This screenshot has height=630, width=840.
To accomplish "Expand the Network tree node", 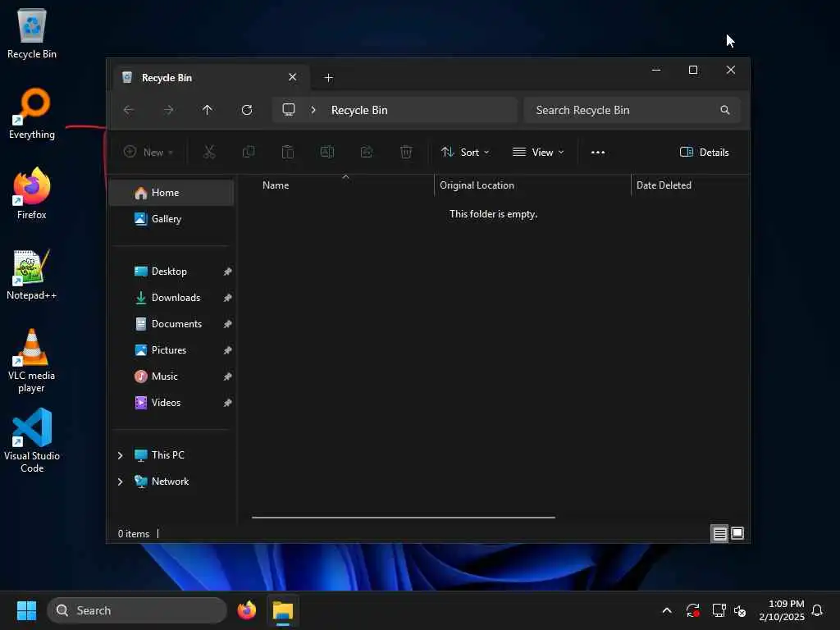I will click(120, 482).
